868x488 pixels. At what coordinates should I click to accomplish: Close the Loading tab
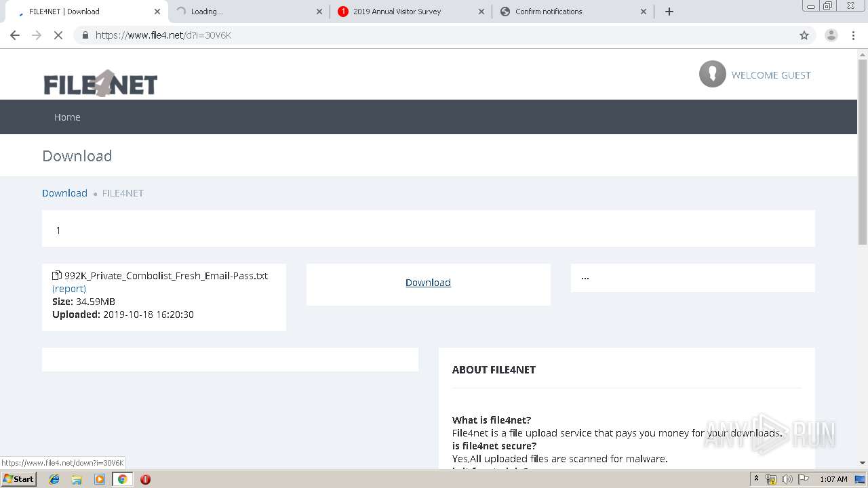[319, 12]
